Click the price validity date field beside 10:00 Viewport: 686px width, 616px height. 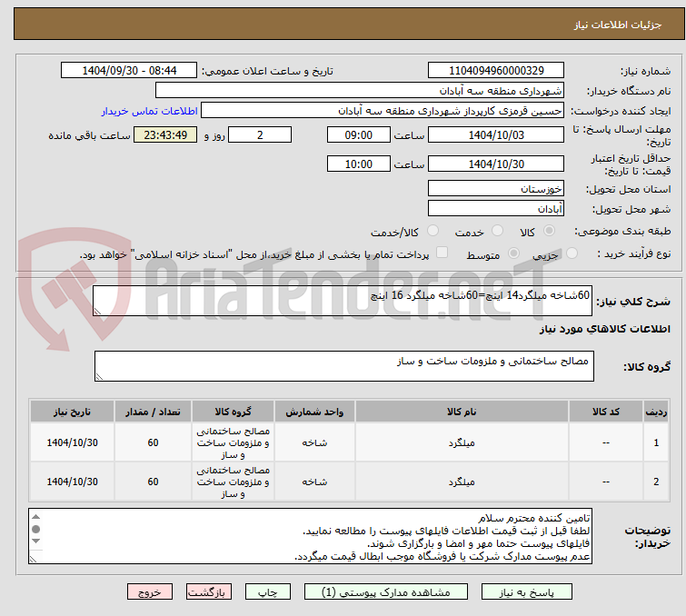pos(496,164)
